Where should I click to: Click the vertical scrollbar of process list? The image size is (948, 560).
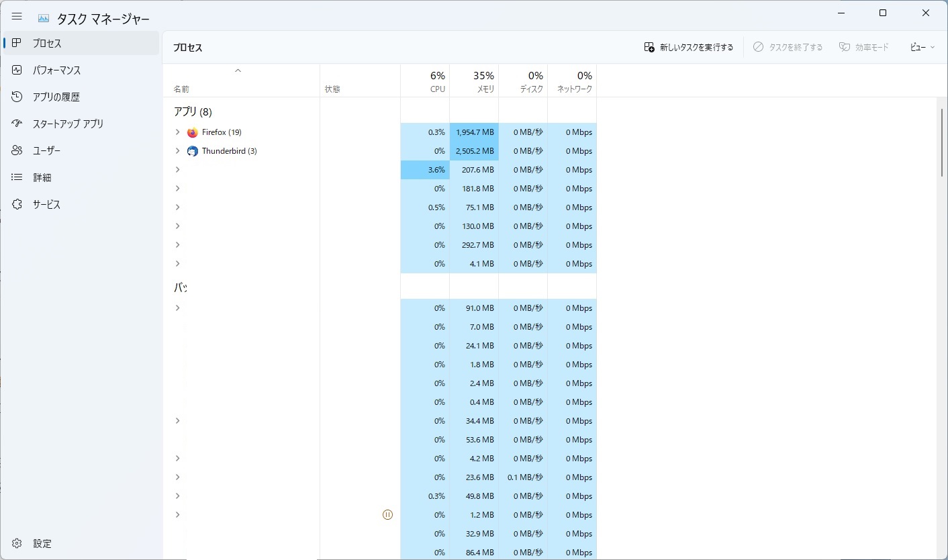[941, 142]
